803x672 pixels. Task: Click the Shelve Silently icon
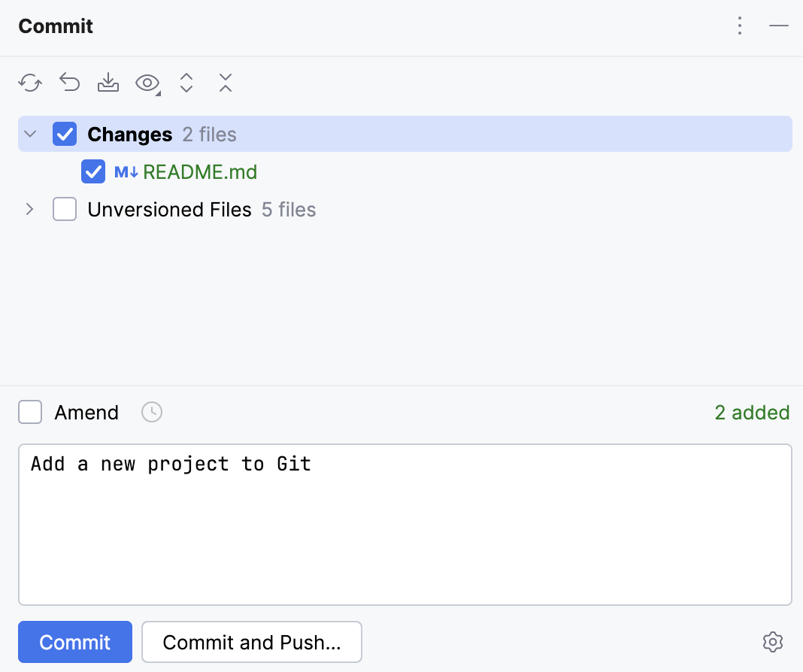pyautogui.click(x=108, y=83)
